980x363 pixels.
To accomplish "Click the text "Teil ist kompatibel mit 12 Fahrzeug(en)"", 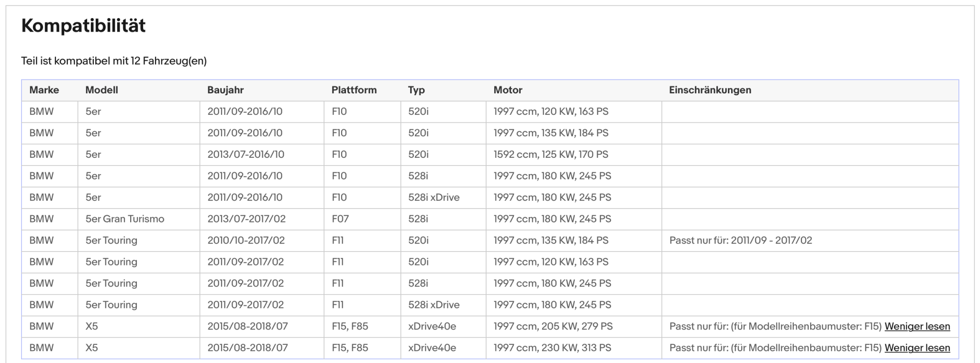I will [x=114, y=61].
